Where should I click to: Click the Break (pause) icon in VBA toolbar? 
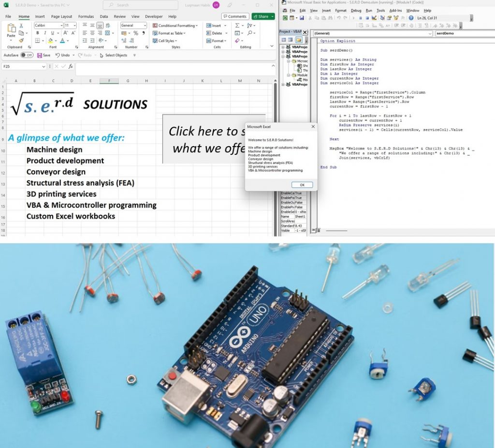(x=361, y=18)
